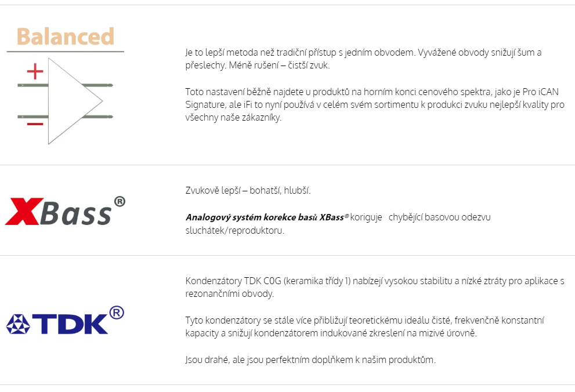Click the paragraph mentioning Pro iCAN Signature

375,104
